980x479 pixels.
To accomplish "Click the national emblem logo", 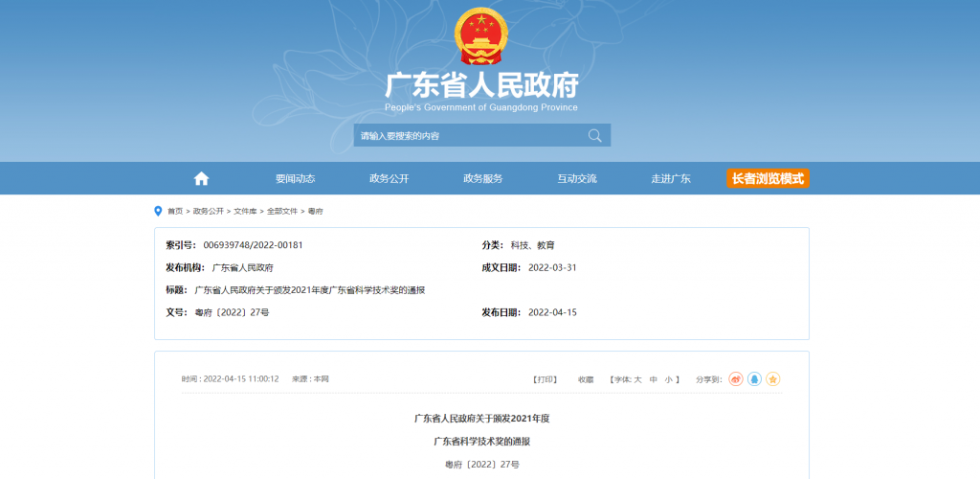I will coord(481,37).
